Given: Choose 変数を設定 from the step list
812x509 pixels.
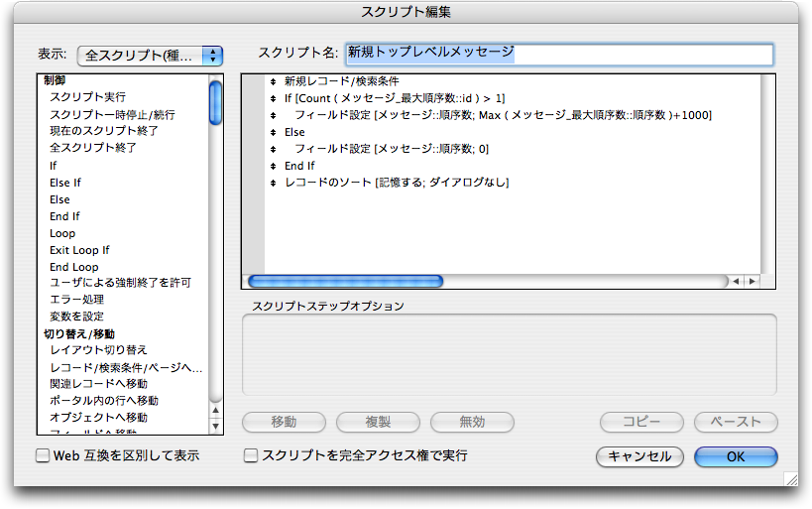Looking at the screenshot, I should pos(78,317).
